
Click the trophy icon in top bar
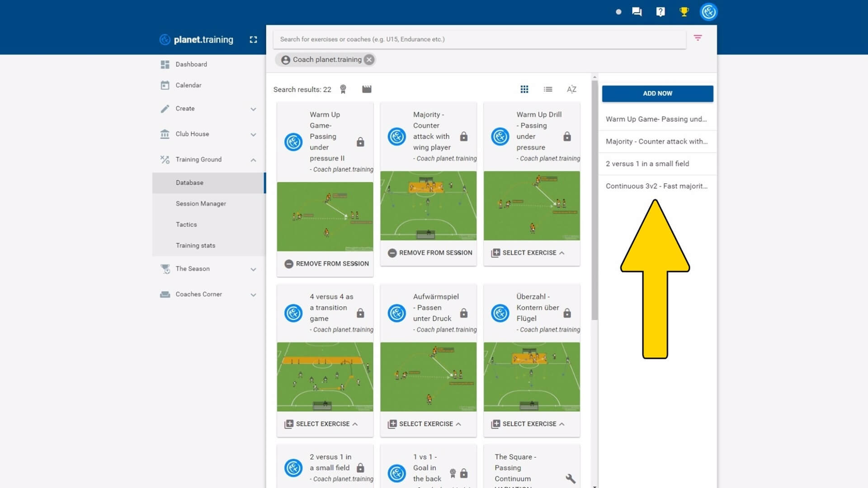click(684, 12)
